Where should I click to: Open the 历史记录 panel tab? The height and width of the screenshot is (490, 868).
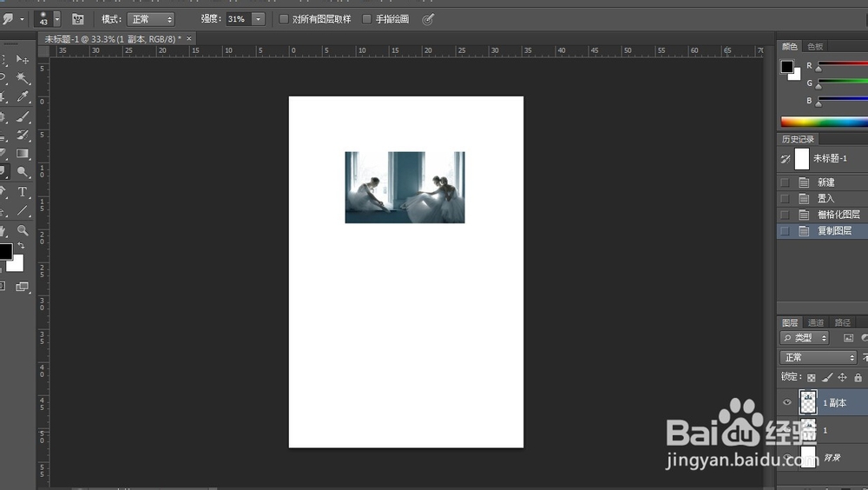click(798, 139)
